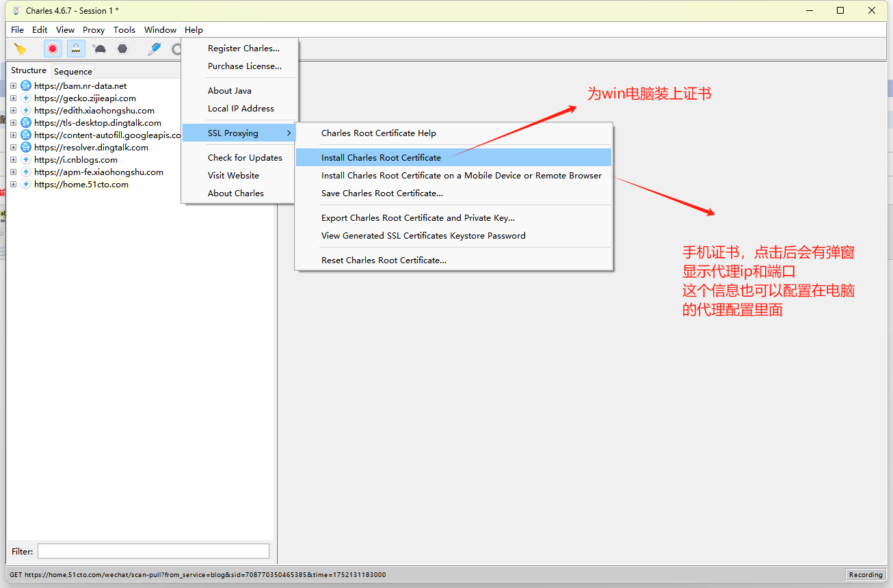893x588 pixels.
Task: Click lightning icon beside apm-fe.xiaohongshu.com
Action: coord(26,172)
